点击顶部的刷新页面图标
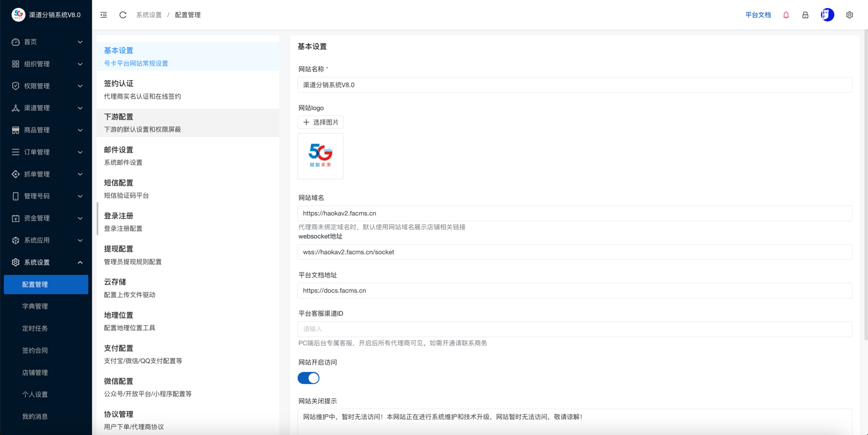 [x=122, y=14]
